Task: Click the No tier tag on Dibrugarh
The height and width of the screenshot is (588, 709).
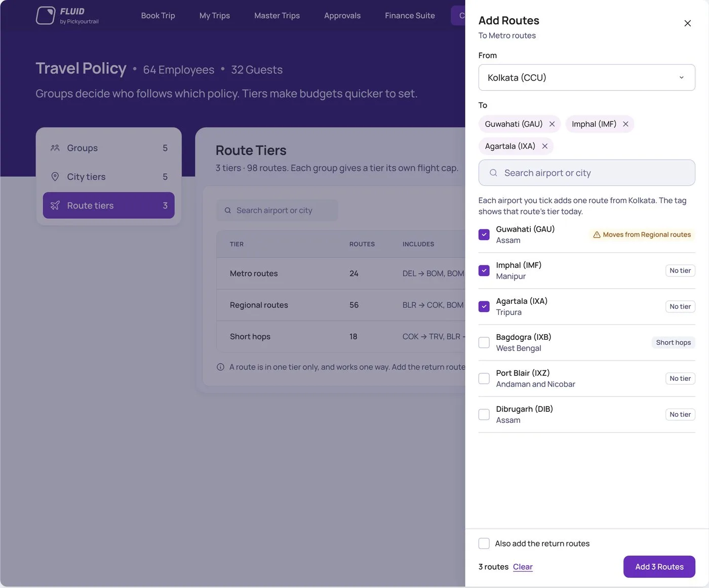Action: [680, 415]
